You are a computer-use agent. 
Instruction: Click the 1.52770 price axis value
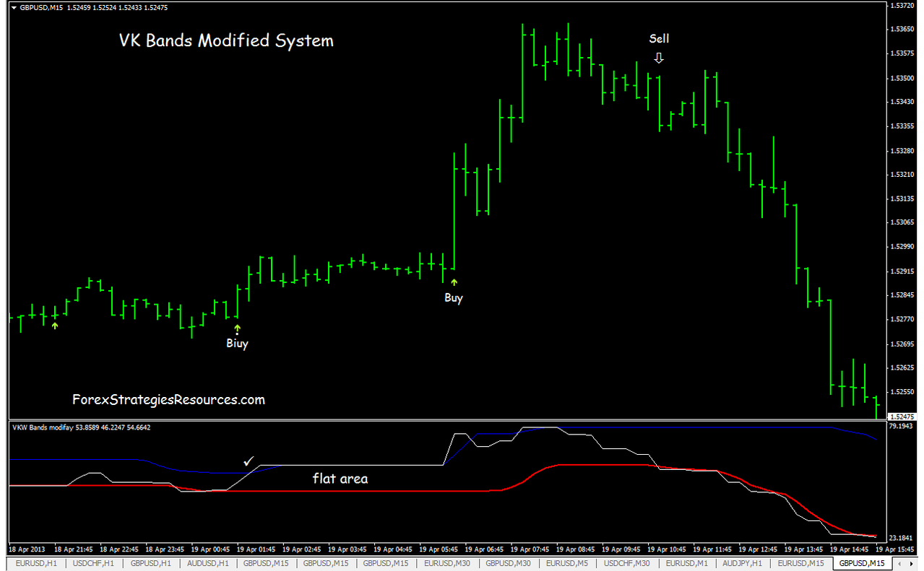tap(902, 319)
